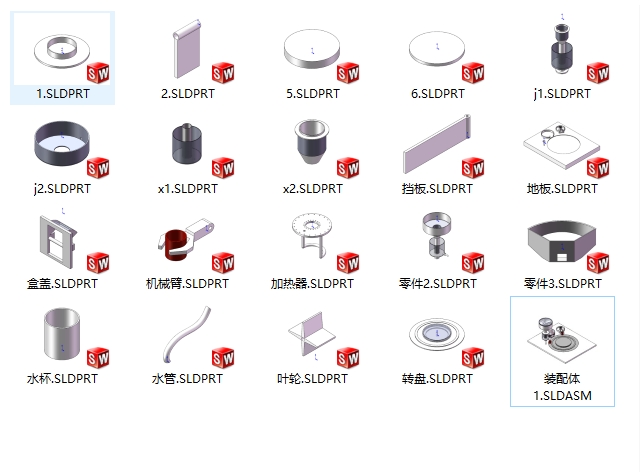The image size is (642, 472).
Task: Click the 5.SLDPRT disc part thumbnail
Action: tap(312, 58)
